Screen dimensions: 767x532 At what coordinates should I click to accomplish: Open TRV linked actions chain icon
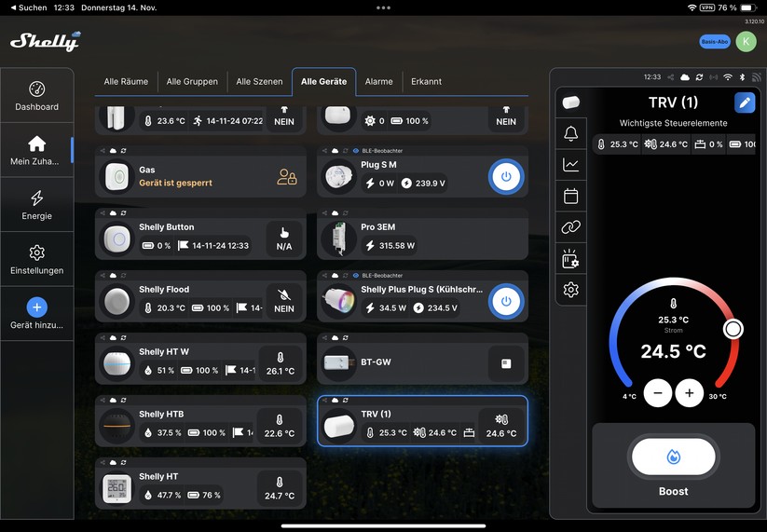(x=571, y=227)
